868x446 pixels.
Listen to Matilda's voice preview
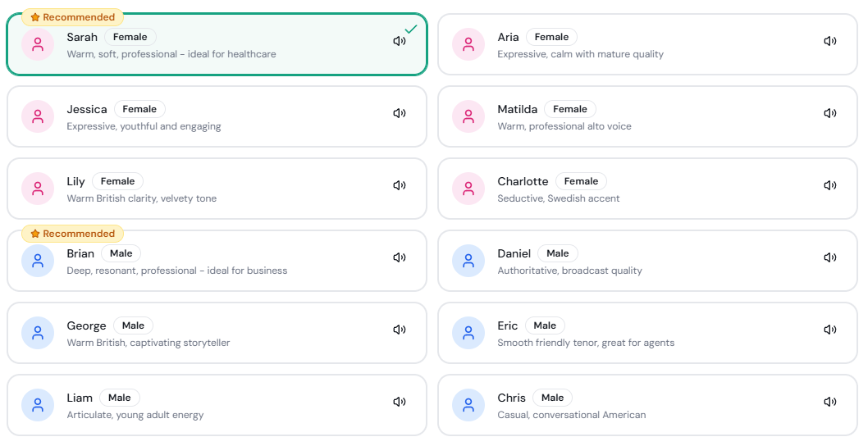[829, 113]
